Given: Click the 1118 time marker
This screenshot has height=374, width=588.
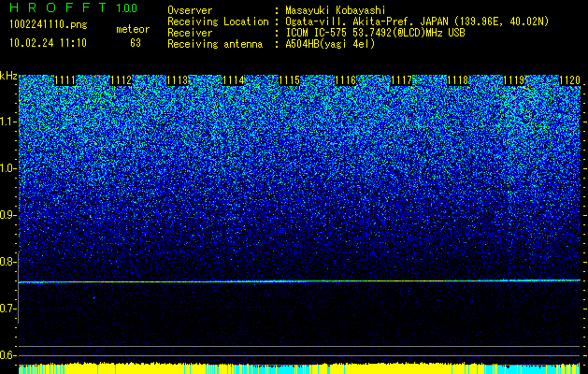Looking at the screenshot, I should click(457, 80).
